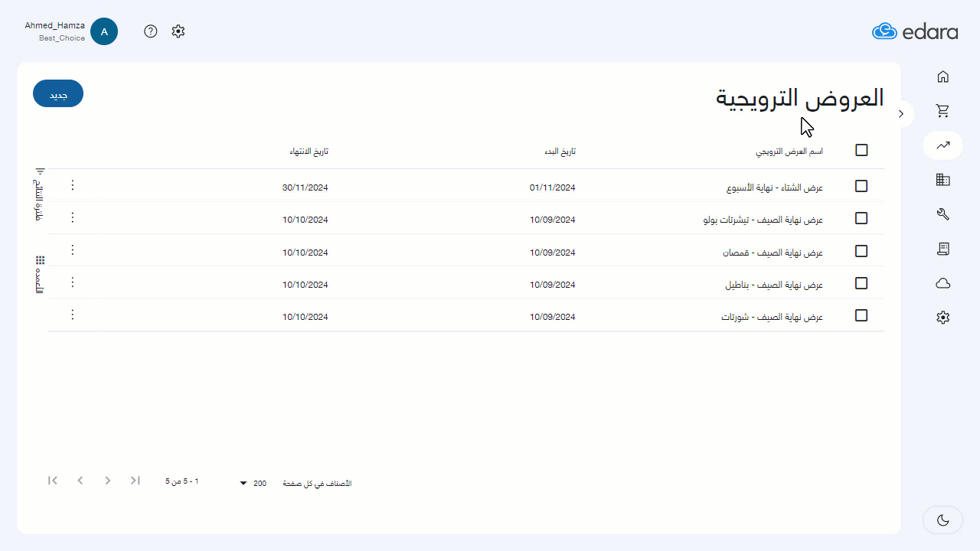
Task: Click the Ahmed_Hamza user avatar
Action: coord(104,31)
